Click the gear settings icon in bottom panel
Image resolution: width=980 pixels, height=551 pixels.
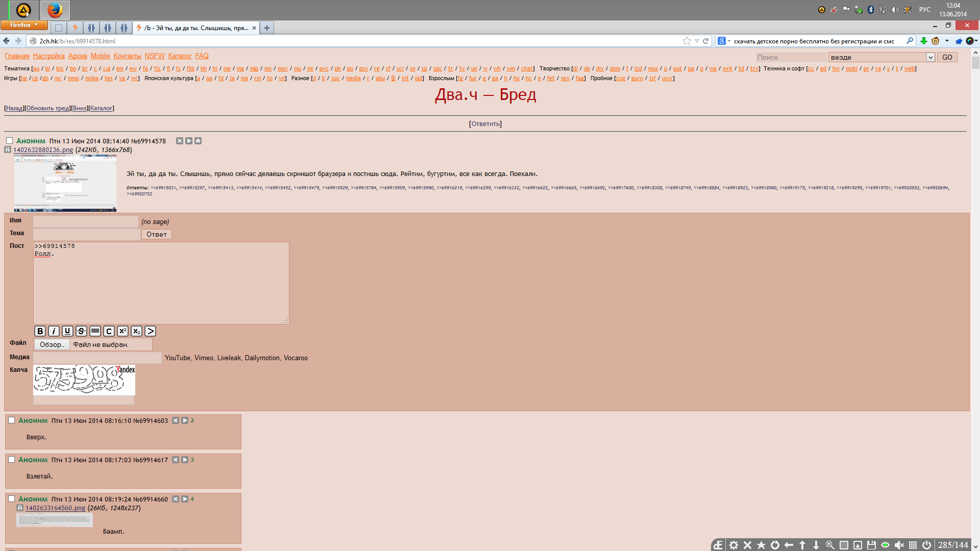pos(733,545)
